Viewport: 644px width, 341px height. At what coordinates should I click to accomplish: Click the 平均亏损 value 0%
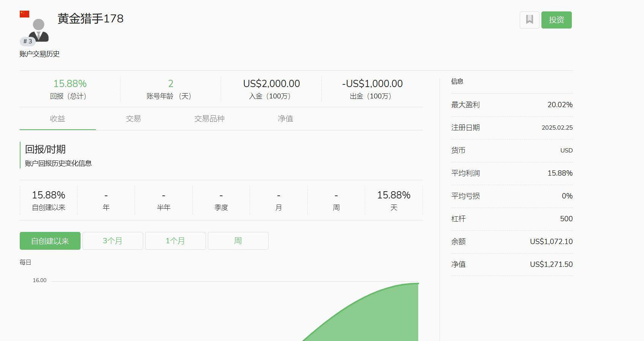[567, 196]
